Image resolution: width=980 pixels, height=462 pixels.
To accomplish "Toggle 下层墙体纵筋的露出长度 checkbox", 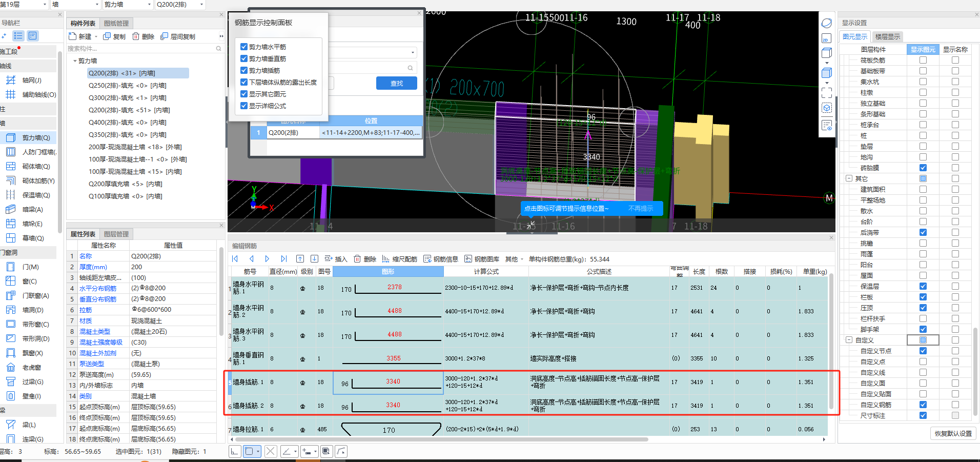I will 244,82.
